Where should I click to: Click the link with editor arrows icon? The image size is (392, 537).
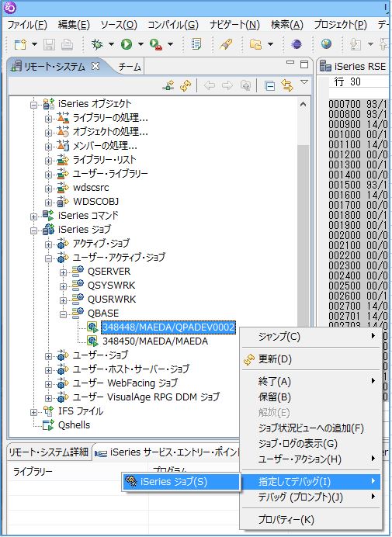pyautogui.click(x=286, y=85)
